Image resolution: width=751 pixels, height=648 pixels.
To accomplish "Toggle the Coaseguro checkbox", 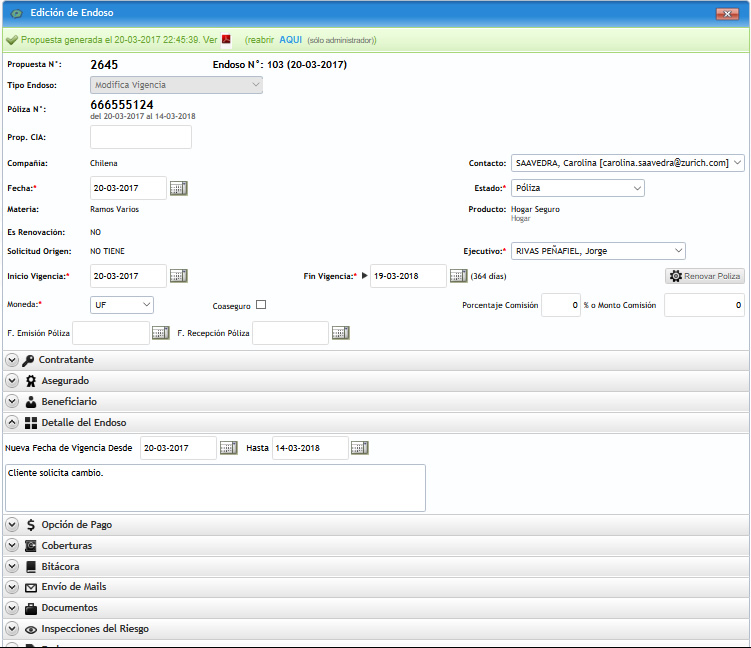I will [261, 305].
